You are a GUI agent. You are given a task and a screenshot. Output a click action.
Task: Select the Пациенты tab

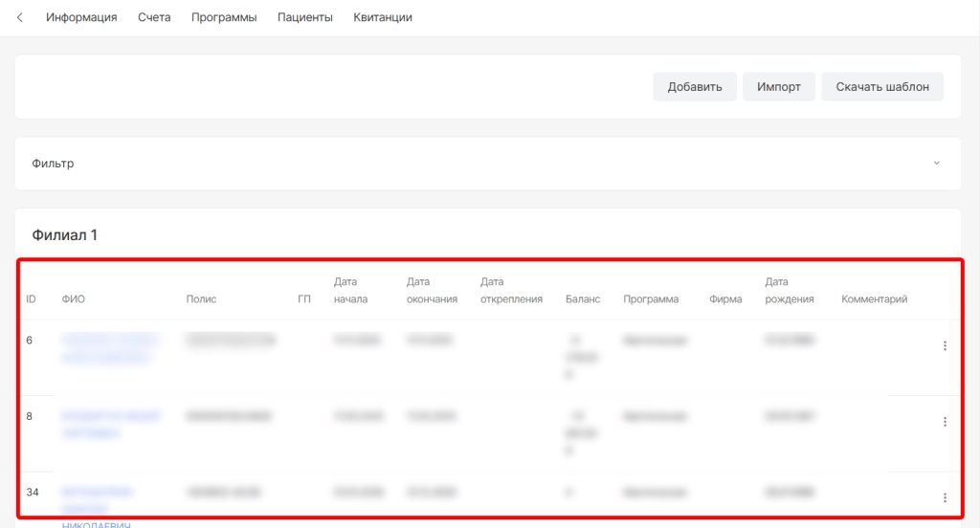click(305, 17)
